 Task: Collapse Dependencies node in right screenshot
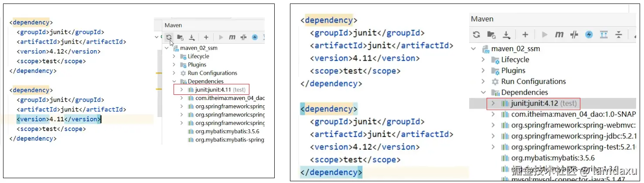pos(483,92)
